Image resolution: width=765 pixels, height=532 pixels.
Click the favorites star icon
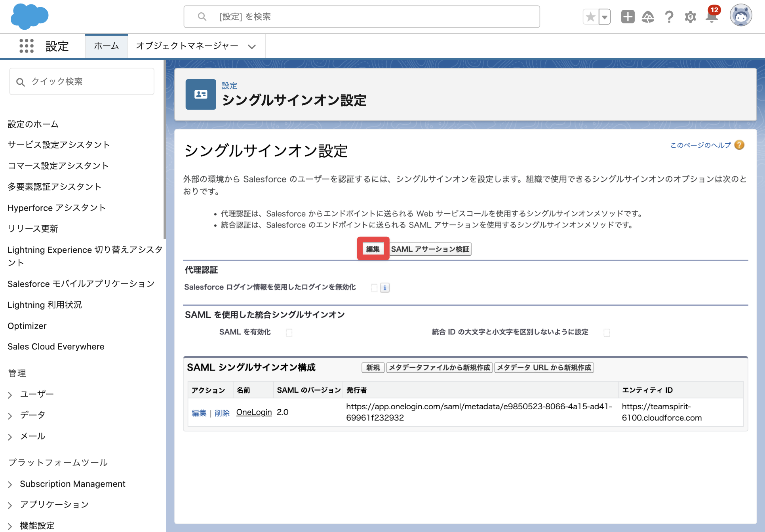coord(590,17)
